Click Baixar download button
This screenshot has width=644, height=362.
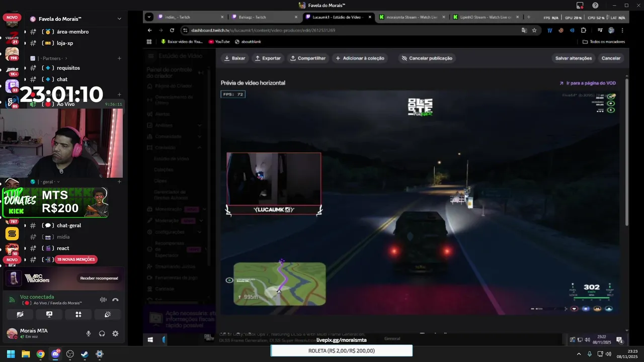(235, 58)
